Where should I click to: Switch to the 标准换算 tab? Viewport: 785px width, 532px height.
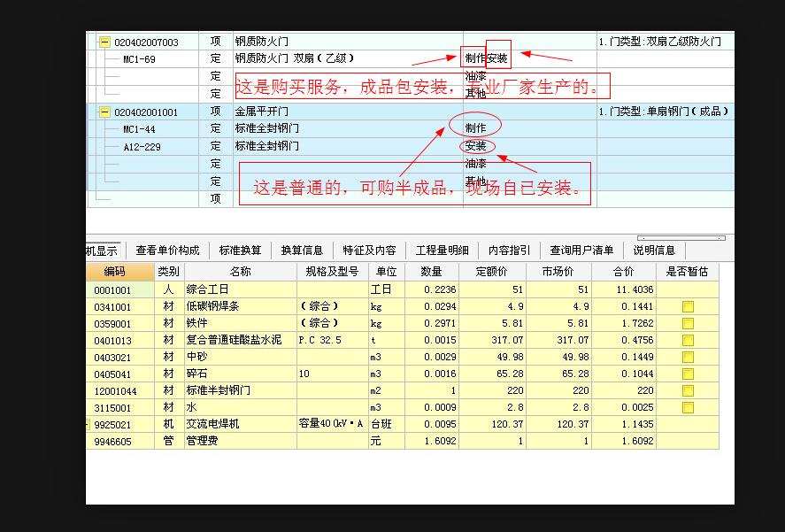click(240, 250)
